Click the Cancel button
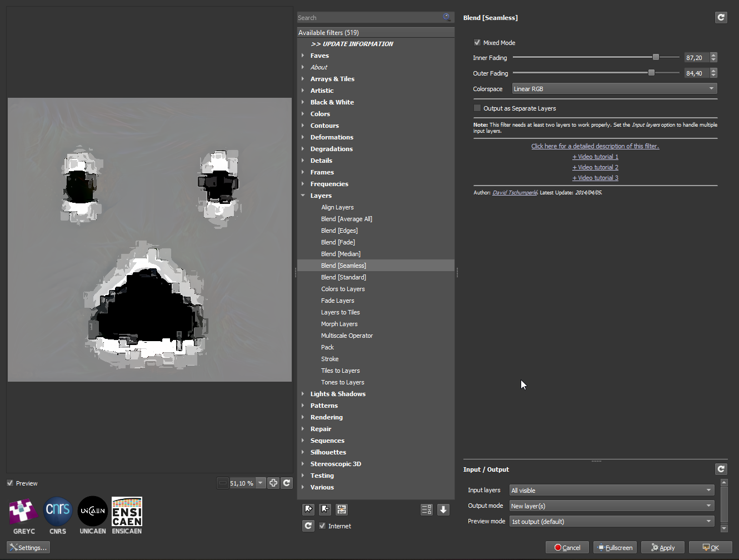The width and height of the screenshot is (739, 560). pyautogui.click(x=567, y=547)
